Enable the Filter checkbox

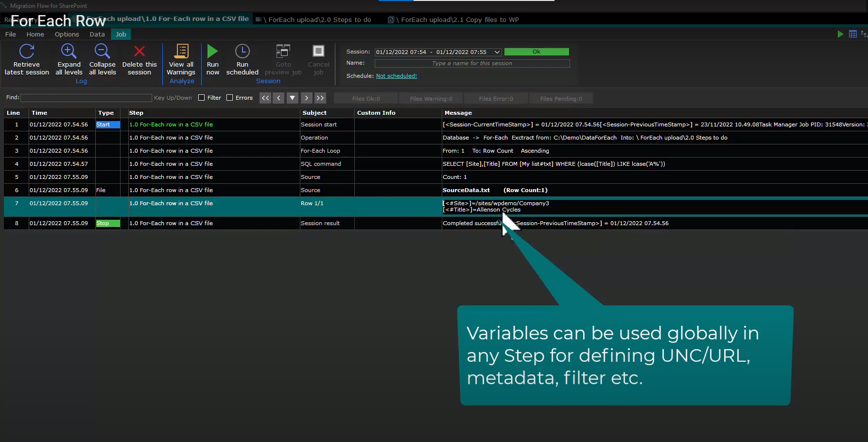(x=202, y=98)
